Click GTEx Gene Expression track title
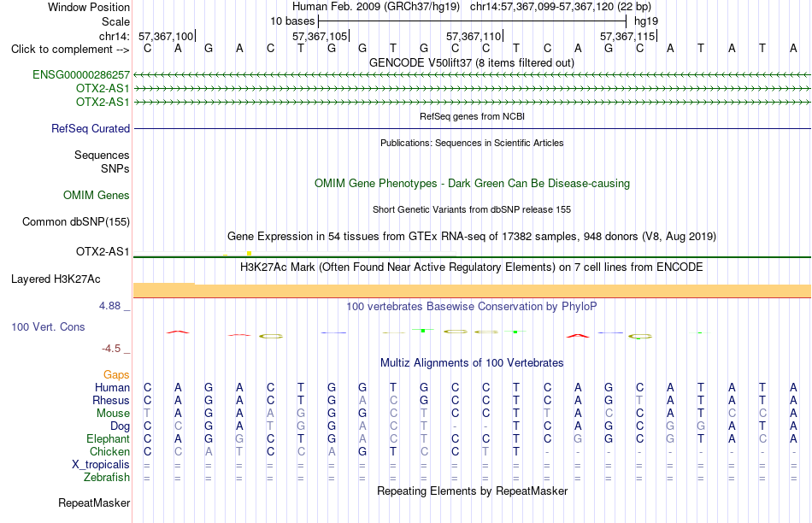 point(472,237)
